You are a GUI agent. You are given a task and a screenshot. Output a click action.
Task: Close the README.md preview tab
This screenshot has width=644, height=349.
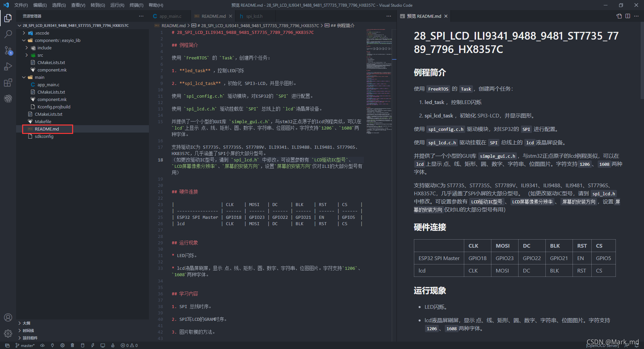pos(446,16)
